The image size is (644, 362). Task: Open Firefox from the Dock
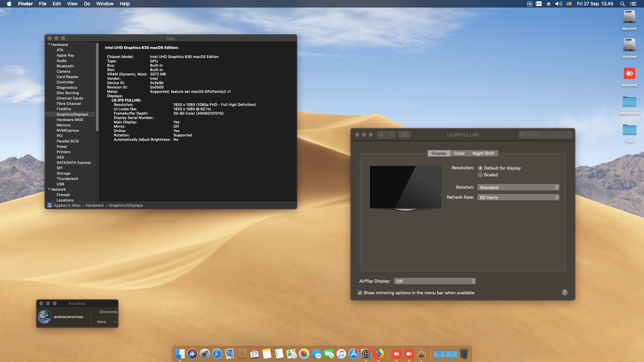pos(378,354)
